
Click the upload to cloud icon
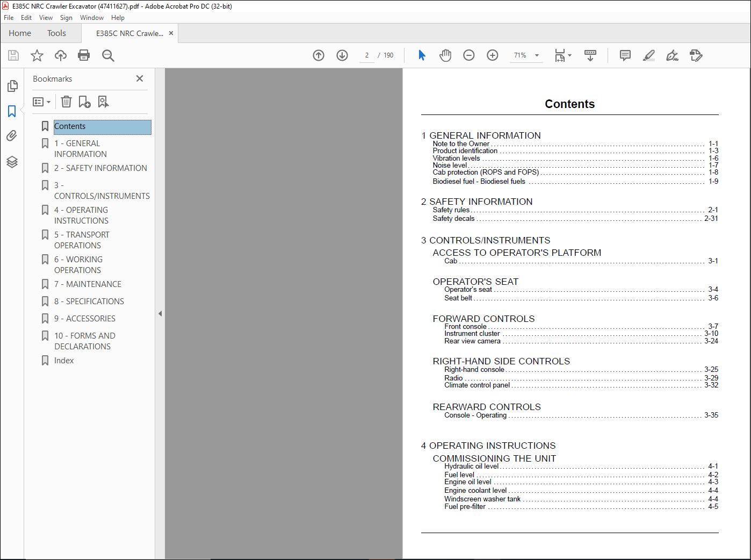pos(61,55)
